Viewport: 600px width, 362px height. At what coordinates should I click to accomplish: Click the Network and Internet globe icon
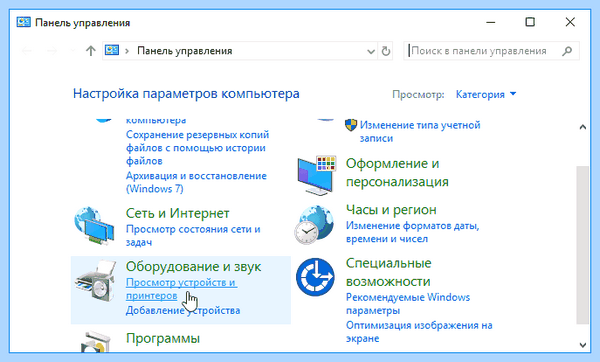pos(94,226)
